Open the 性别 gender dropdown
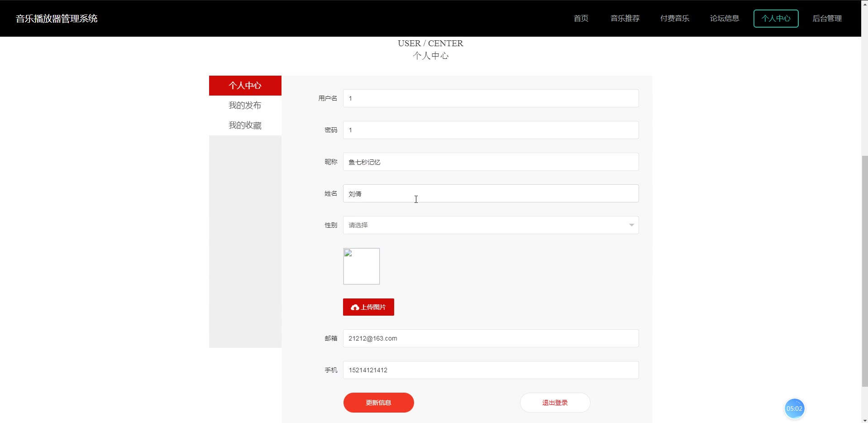868x423 pixels. pyautogui.click(x=491, y=225)
